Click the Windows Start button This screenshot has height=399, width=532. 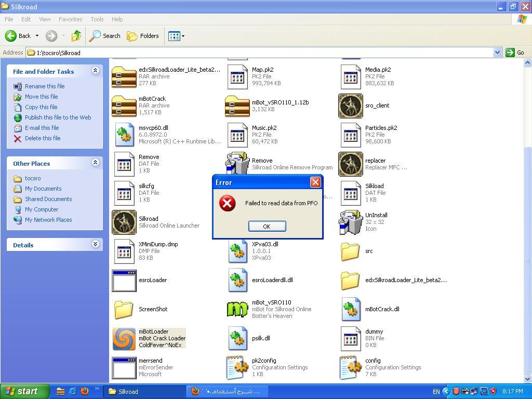coord(24,392)
